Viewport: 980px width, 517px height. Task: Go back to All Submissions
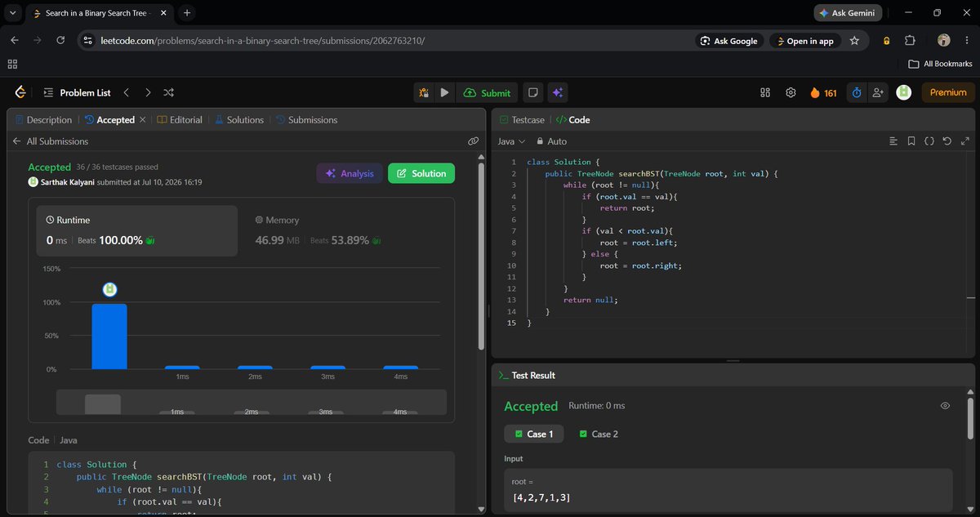coord(50,141)
